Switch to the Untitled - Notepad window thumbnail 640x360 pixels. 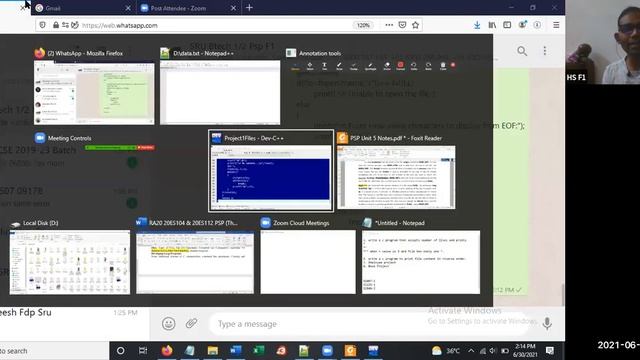[421, 262]
